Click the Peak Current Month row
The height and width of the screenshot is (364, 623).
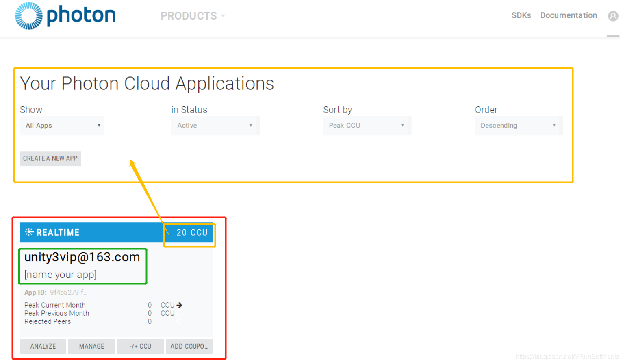tap(103, 305)
